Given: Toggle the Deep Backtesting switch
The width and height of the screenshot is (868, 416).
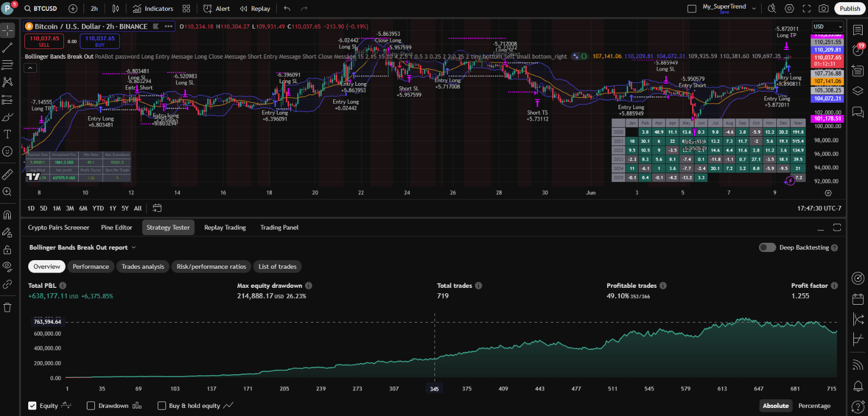Looking at the screenshot, I should pyautogui.click(x=767, y=248).
